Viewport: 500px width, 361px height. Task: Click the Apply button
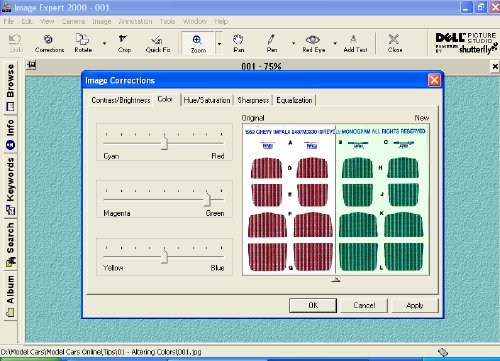tap(415, 305)
